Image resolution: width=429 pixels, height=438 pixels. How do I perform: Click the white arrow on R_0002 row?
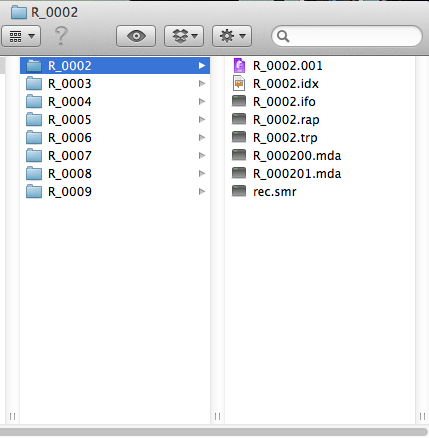tap(202, 66)
